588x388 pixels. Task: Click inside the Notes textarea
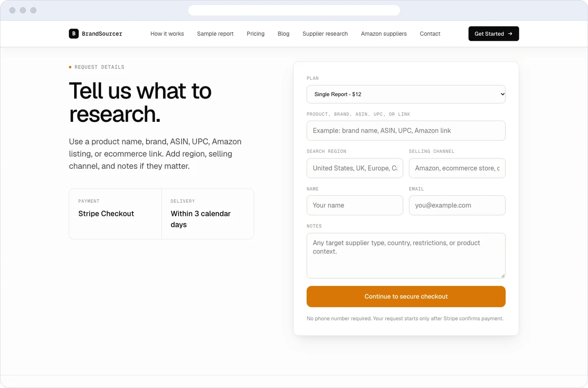point(406,256)
